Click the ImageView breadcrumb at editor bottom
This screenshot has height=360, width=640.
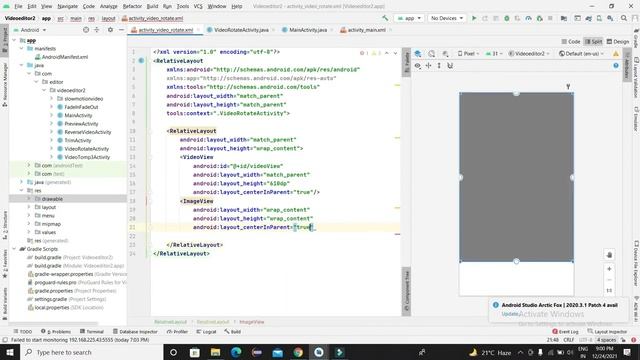pos(251,322)
